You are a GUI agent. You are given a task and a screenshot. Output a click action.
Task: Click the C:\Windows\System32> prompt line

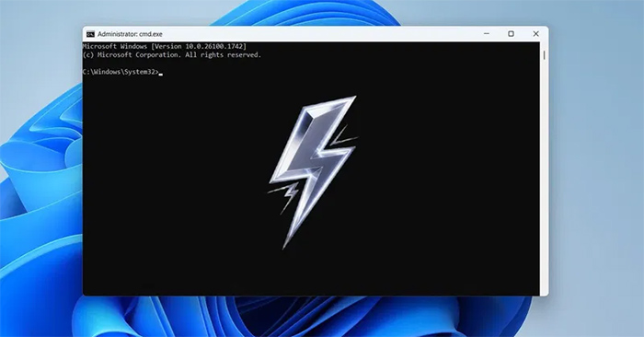click(x=122, y=72)
